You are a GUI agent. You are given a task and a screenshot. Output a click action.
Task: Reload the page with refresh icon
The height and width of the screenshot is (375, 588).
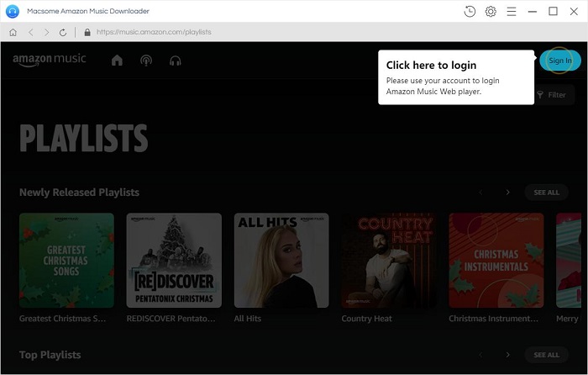click(63, 32)
